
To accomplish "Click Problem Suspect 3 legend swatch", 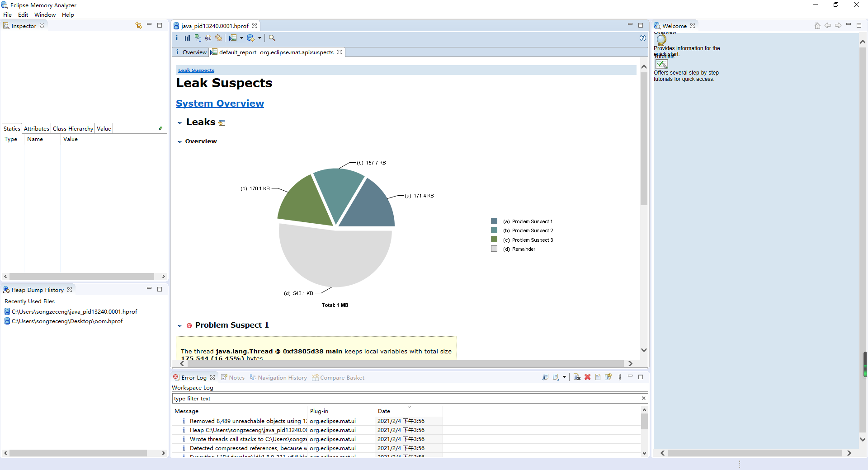I will coord(494,240).
